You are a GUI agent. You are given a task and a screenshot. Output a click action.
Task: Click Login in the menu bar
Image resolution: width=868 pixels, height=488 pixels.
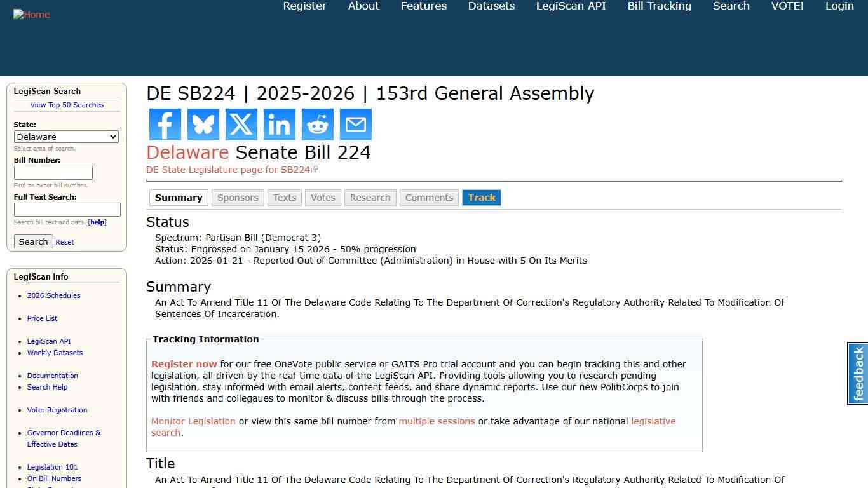[839, 6]
